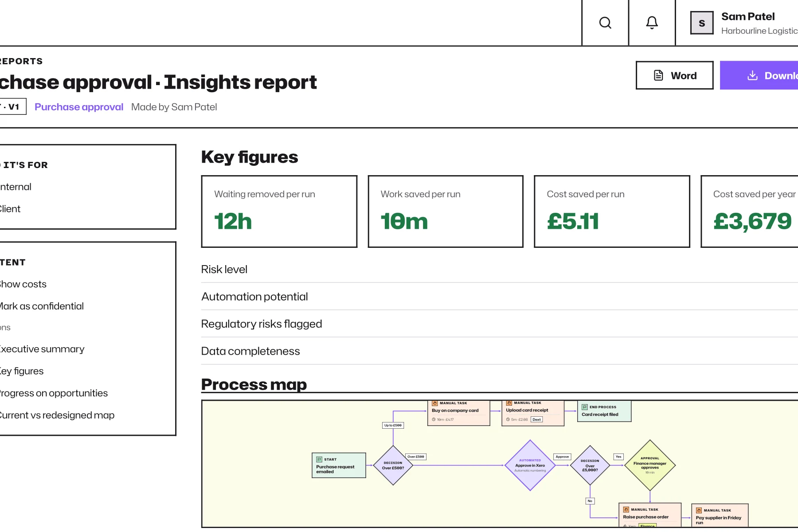Select the Card receipt filed end node
The image size is (798, 532).
604,411
